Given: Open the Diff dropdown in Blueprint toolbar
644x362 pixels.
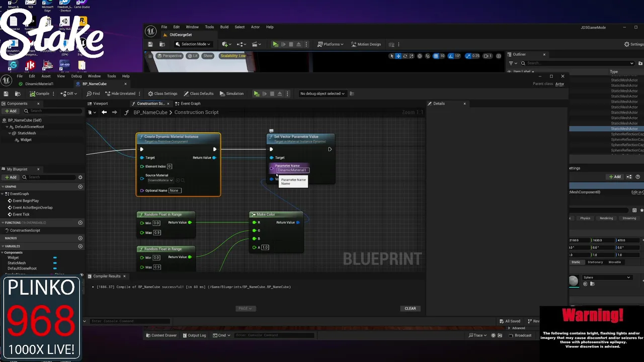Looking at the screenshot, I should coord(70,94).
